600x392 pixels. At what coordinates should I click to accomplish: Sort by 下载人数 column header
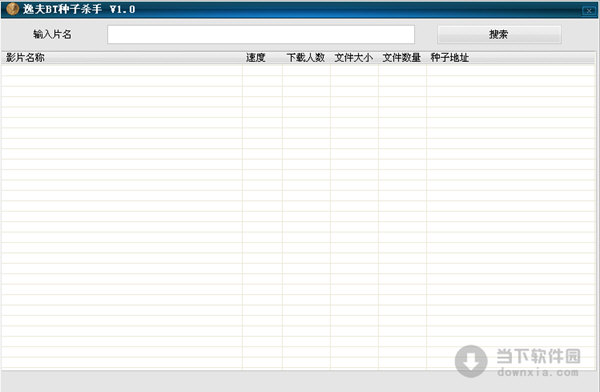coord(307,57)
